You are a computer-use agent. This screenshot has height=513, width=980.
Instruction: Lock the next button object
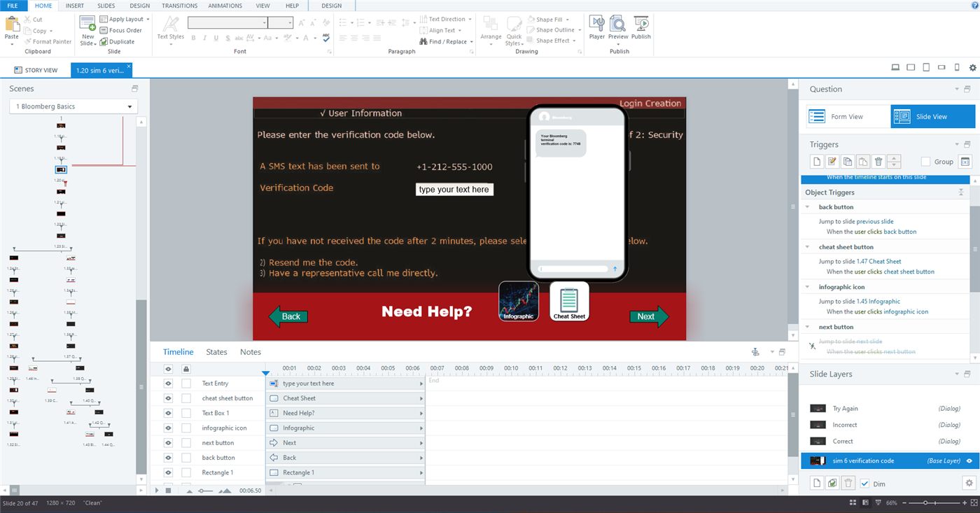tap(186, 443)
